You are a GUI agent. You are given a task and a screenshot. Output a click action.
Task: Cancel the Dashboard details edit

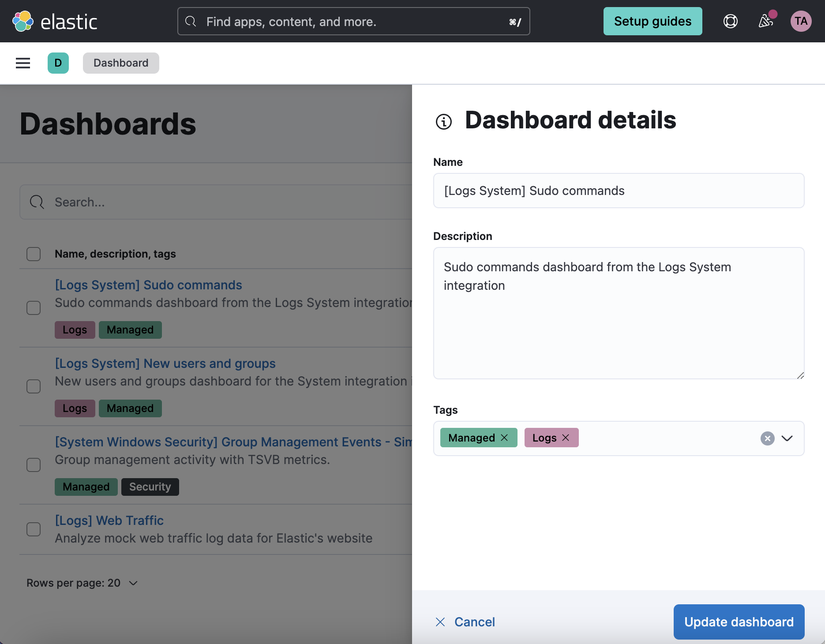[465, 622]
